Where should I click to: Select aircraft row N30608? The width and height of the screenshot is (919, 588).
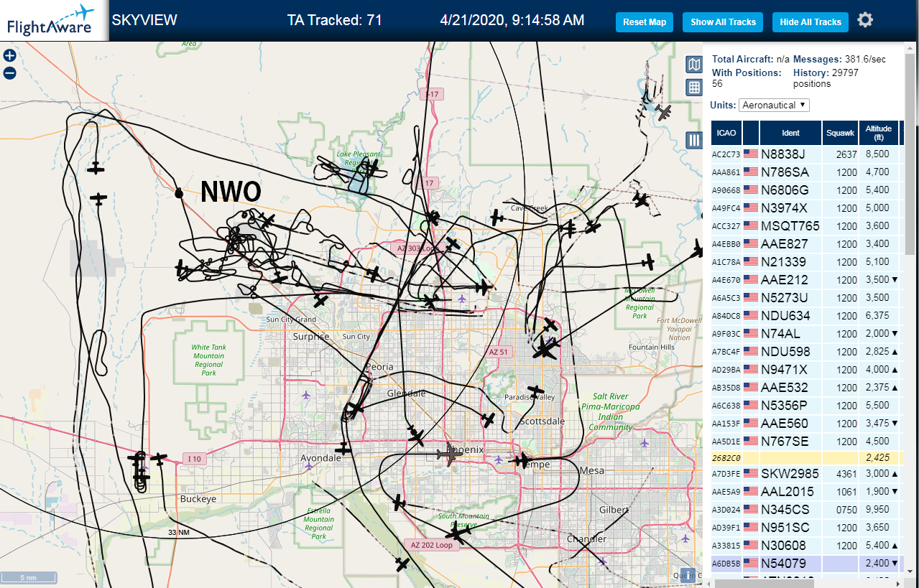coord(808,546)
